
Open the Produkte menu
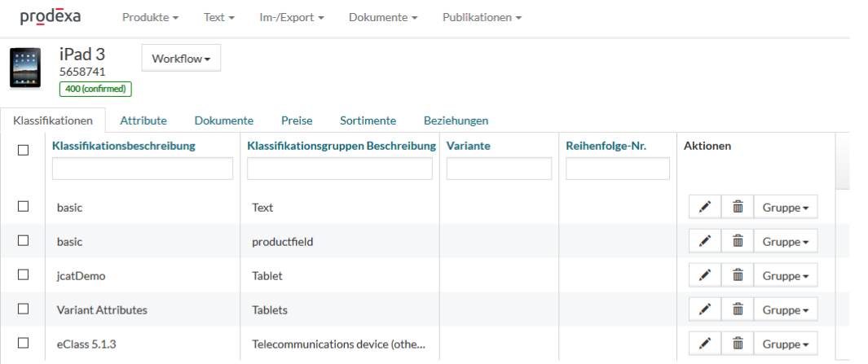[150, 17]
